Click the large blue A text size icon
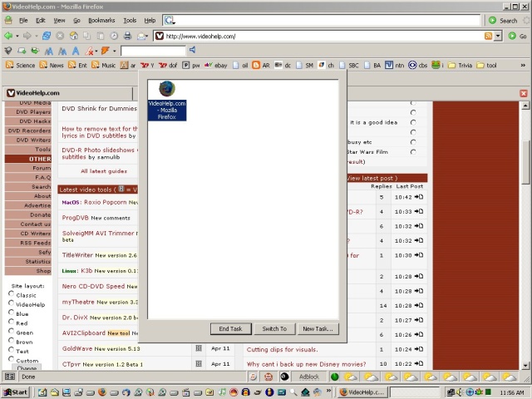Viewport: 532px width, 399px height. point(76,51)
